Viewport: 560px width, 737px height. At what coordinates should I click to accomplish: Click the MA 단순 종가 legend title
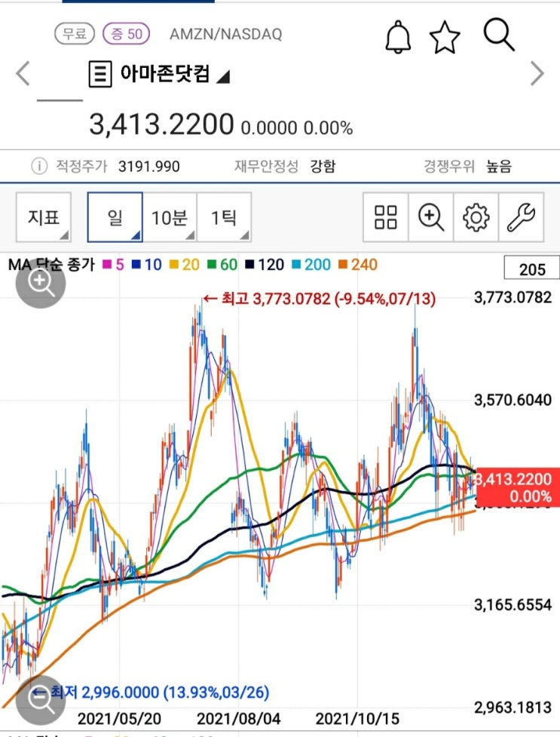51,265
